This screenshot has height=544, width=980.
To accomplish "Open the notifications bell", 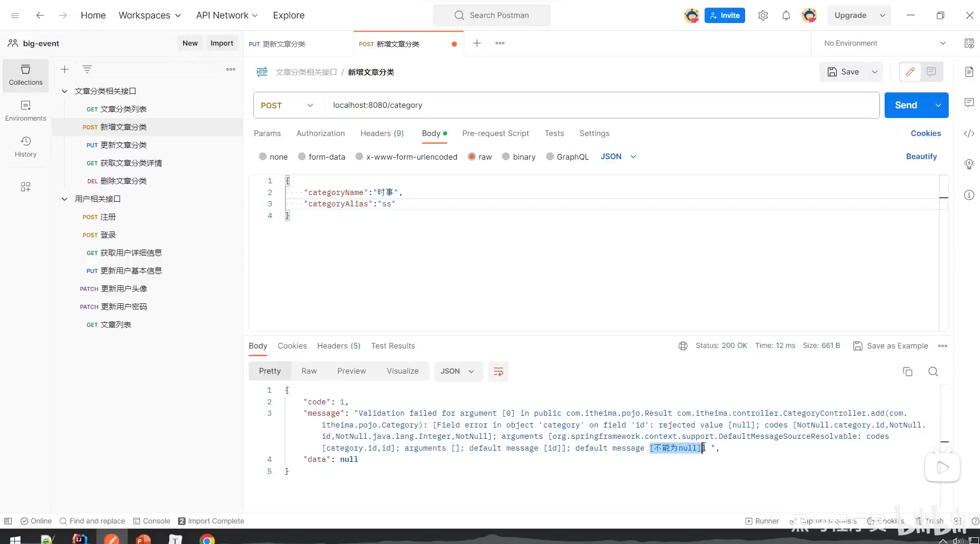I will click(x=786, y=15).
